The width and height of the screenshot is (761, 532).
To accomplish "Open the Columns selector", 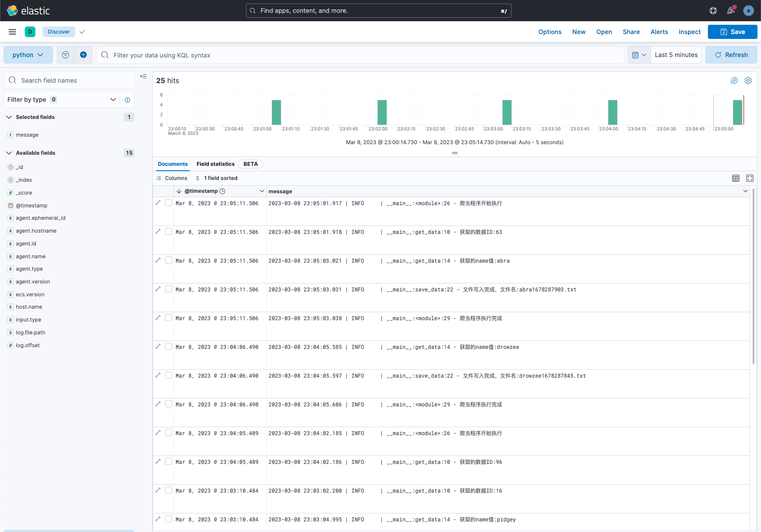I will click(x=172, y=178).
